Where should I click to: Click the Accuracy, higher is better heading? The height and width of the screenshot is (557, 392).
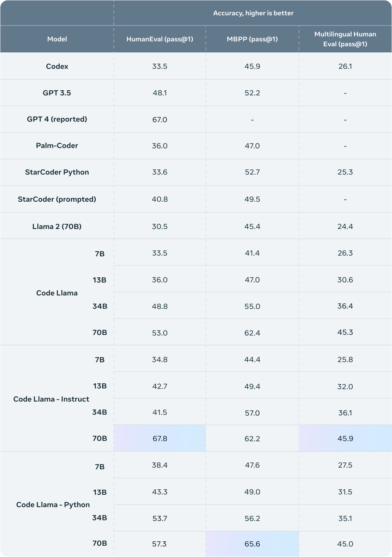pyautogui.click(x=253, y=13)
